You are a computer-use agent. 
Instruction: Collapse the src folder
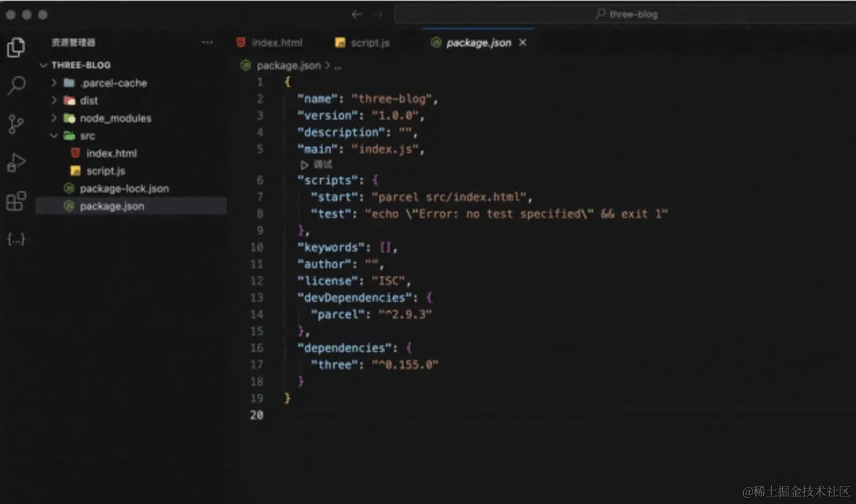54,136
